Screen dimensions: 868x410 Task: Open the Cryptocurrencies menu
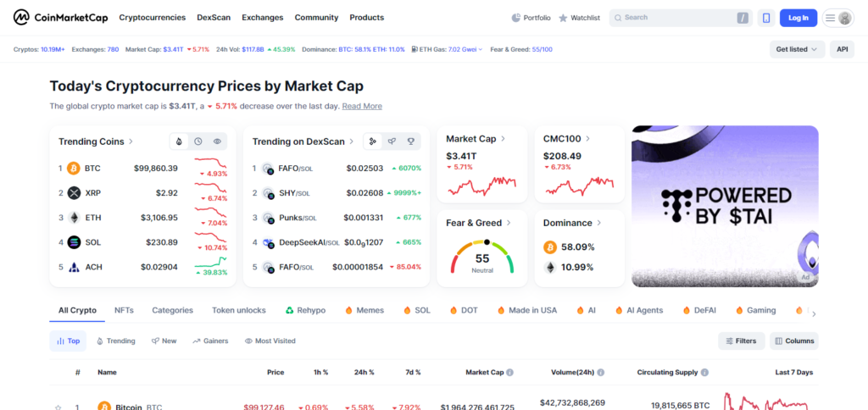tap(153, 18)
